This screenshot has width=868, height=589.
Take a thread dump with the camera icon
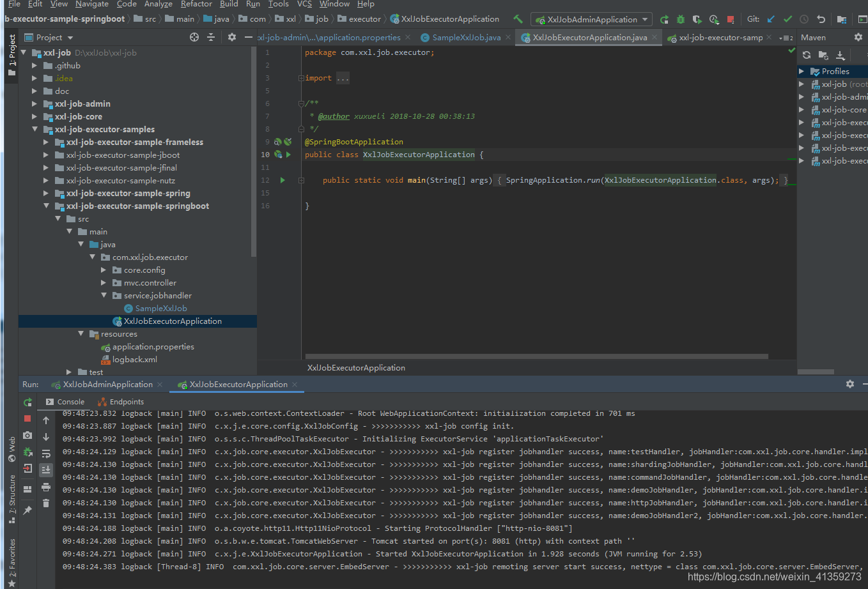[x=27, y=435]
